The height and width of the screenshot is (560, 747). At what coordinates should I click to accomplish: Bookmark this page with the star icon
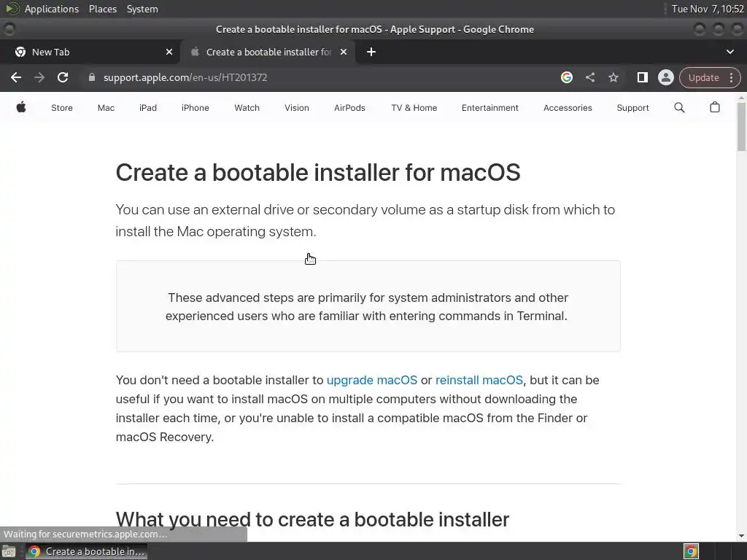click(x=613, y=77)
